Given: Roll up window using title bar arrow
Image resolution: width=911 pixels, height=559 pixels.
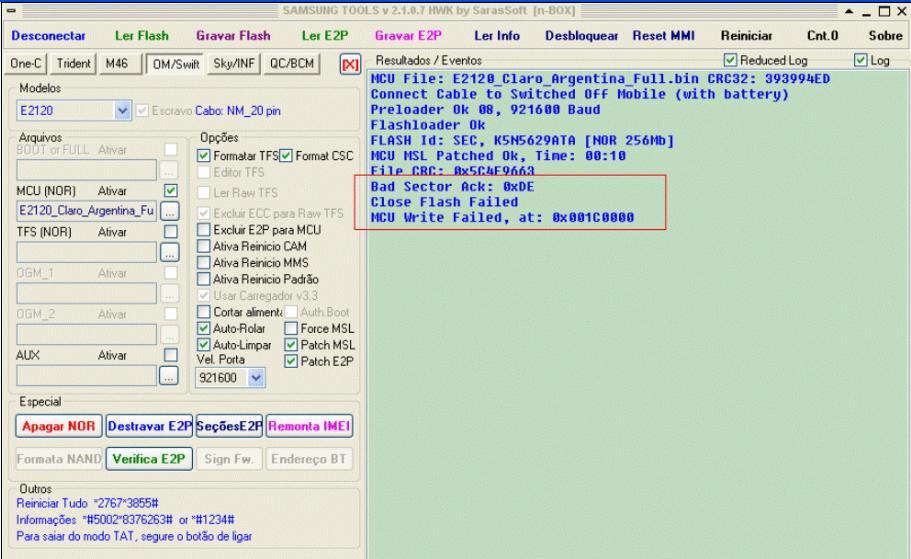Looking at the screenshot, I should [x=849, y=10].
